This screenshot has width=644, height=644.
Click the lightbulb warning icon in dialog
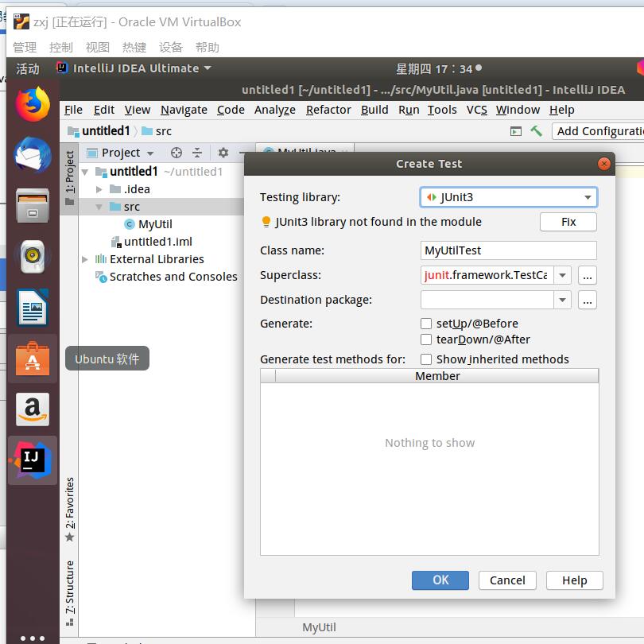coord(266,222)
